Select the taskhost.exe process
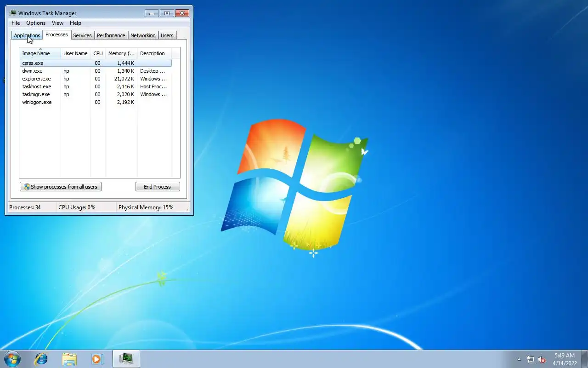This screenshot has width=588, height=368. 96,86
